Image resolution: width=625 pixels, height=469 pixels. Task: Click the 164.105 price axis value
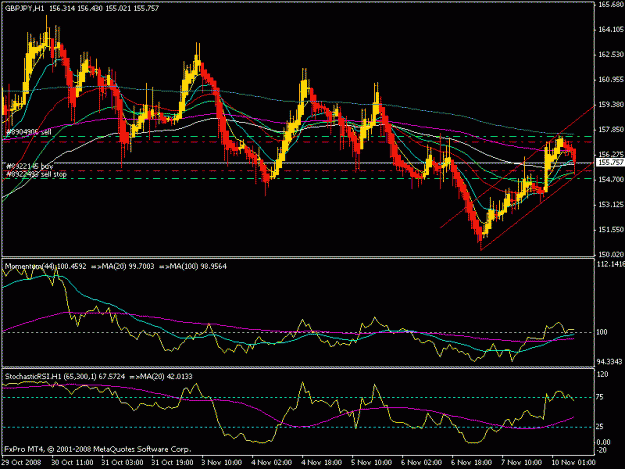tap(611, 29)
